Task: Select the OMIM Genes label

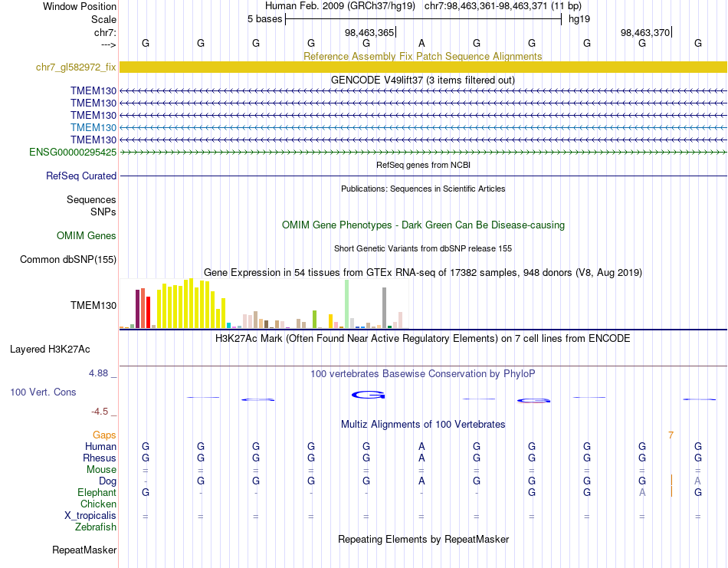Action: (87, 236)
